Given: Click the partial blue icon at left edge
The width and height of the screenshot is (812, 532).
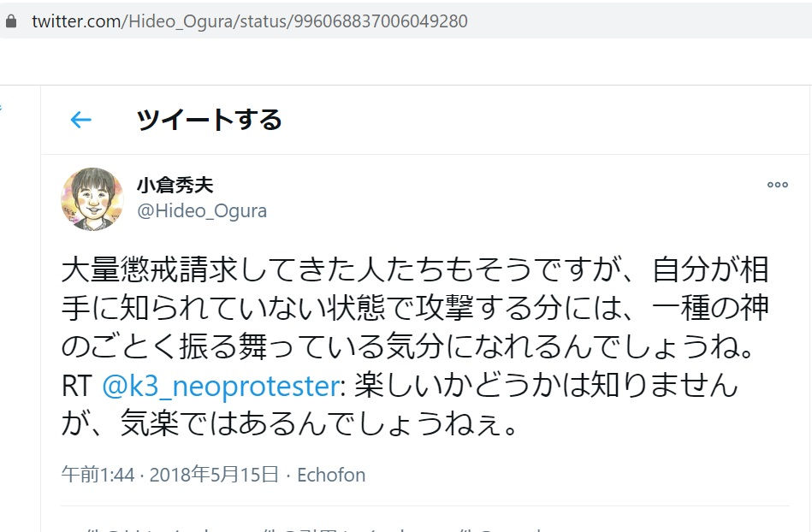Looking at the screenshot, I should 2,109.
